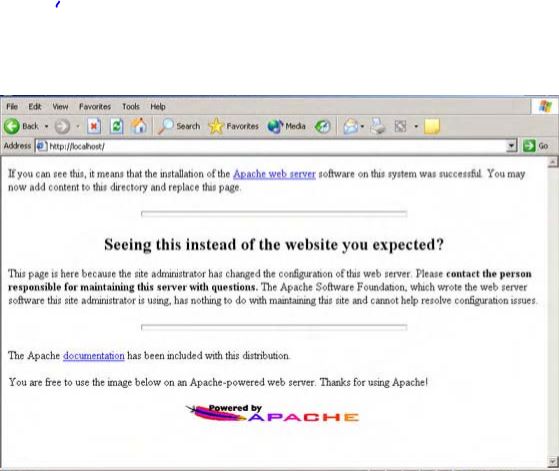
Task: Print the page with the printer icon
Action: click(x=378, y=126)
